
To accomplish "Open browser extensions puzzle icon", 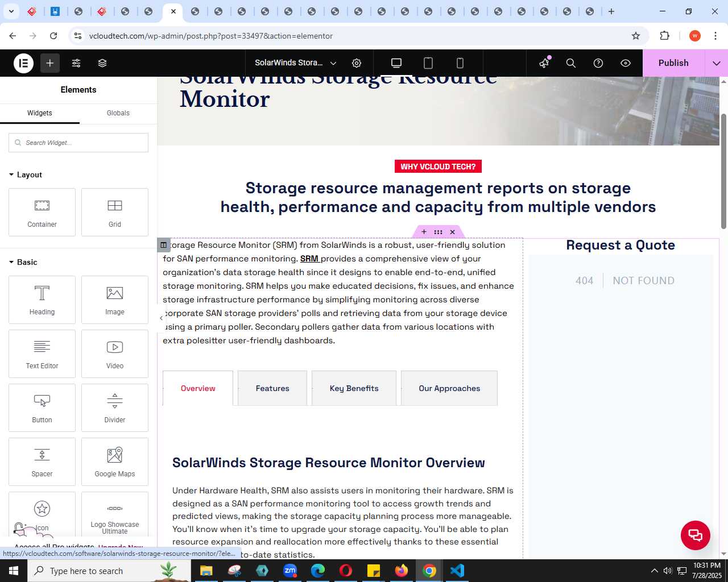I will point(664,36).
